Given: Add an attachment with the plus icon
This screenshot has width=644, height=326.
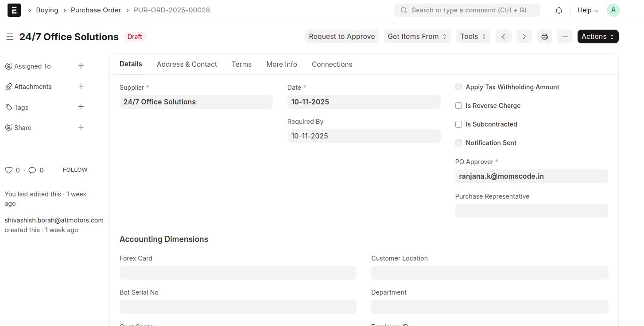Looking at the screenshot, I should click(81, 86).
